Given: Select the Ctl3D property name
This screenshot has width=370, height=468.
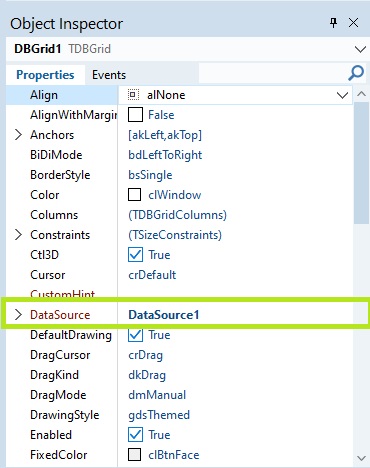Looking at the screenshot, I should [44, 255].
